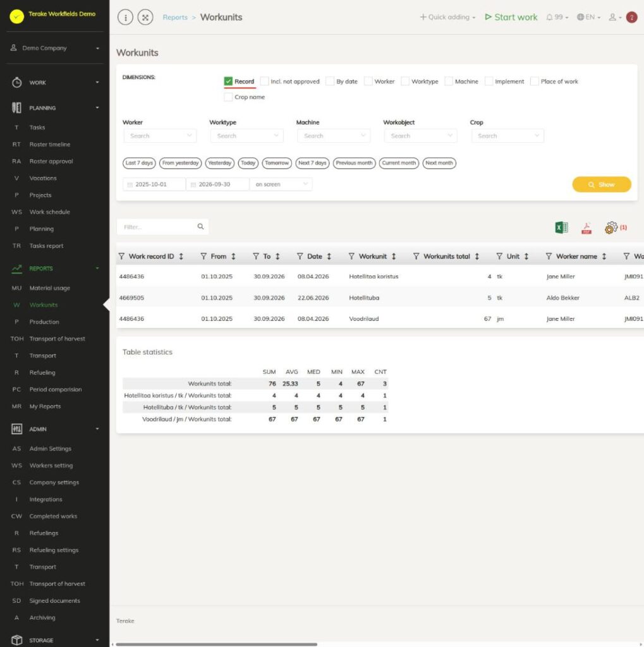Screen dimensions: 644x647
Task: Click the Planning section icon
Action: (16, 107)
